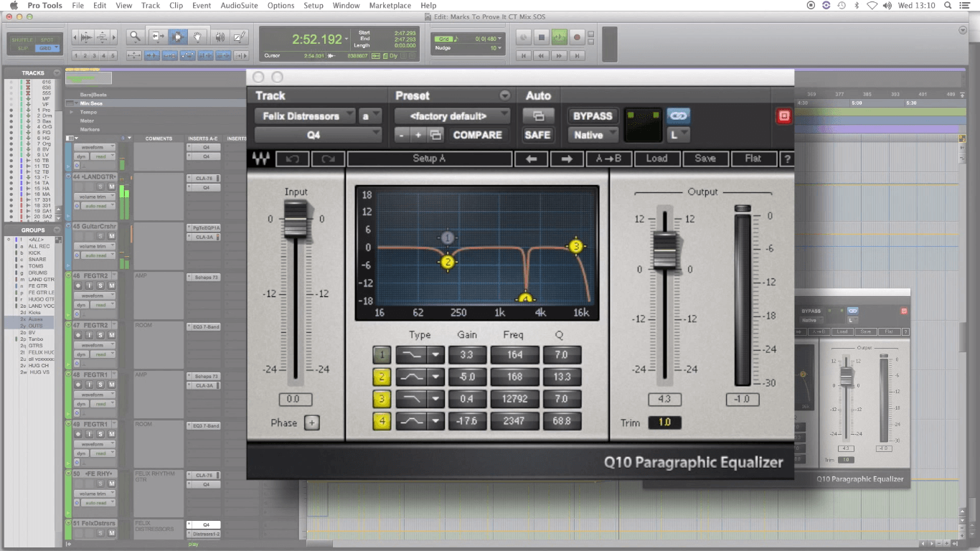Open the Event menu

click(x=202, y=5)
